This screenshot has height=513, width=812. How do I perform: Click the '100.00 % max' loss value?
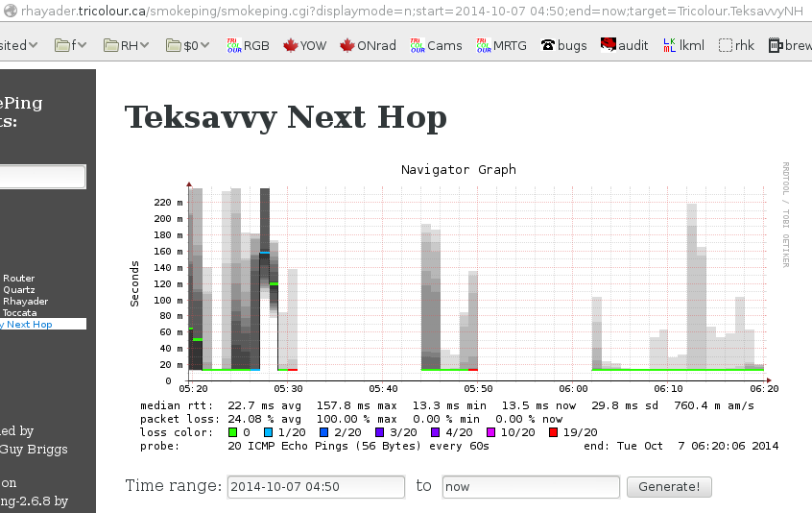pyautogui.click(x=357, y=419)
